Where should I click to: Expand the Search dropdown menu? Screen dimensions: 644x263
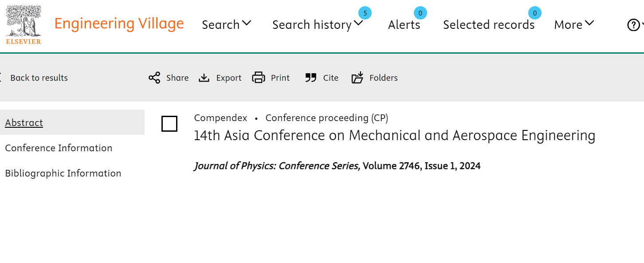[227, 25]
